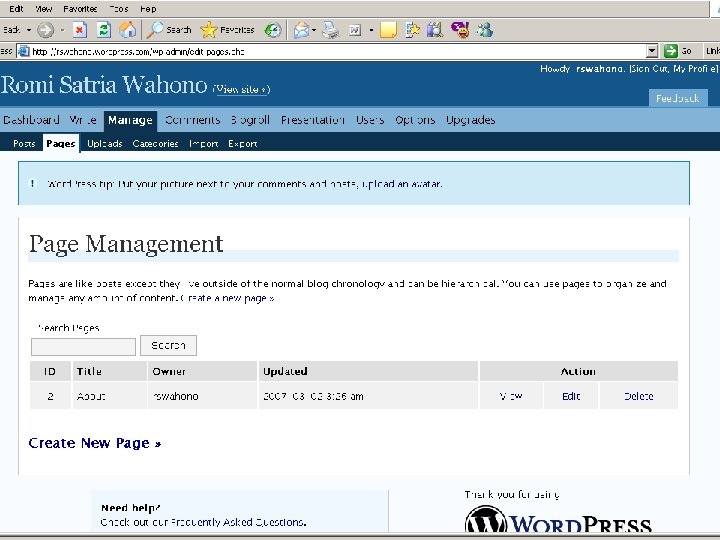720x540 pixels.
Task: Open Search pane in toolbar
Action: coord(169,30)
